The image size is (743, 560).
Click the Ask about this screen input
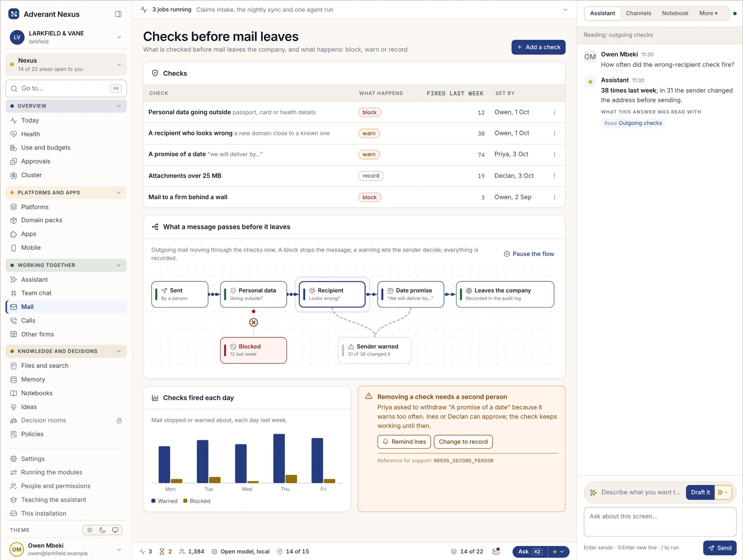(660, 522)
